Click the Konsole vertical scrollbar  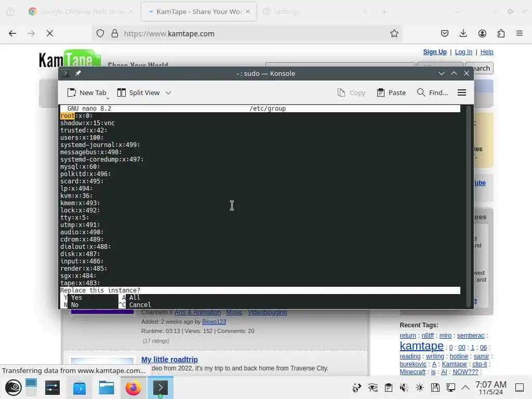point(469,206)
